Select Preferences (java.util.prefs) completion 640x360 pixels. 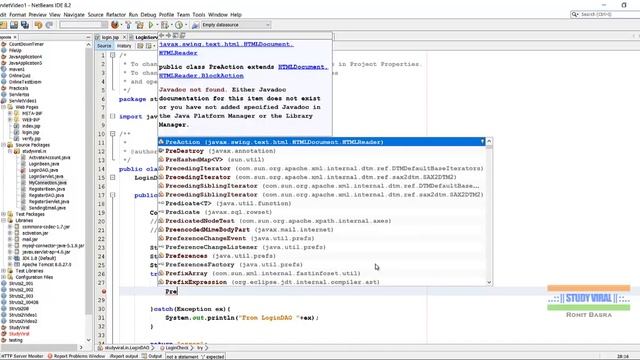point(322,256)
